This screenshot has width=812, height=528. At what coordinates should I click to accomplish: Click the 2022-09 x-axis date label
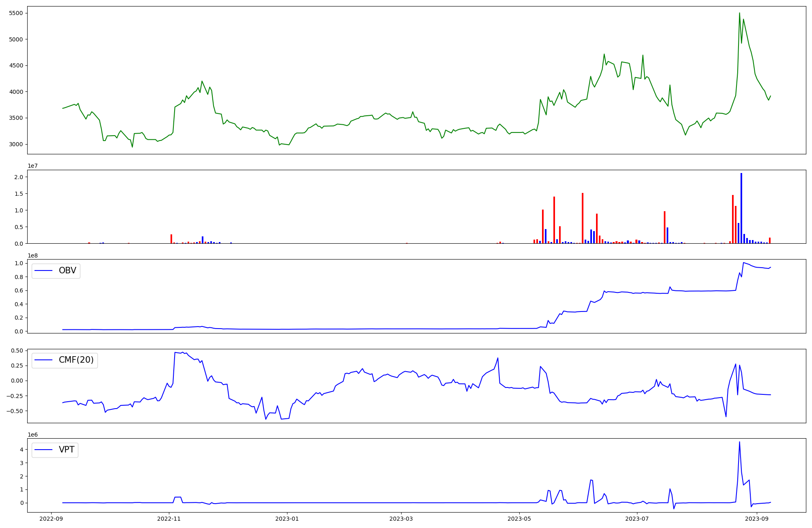(51, 519)
